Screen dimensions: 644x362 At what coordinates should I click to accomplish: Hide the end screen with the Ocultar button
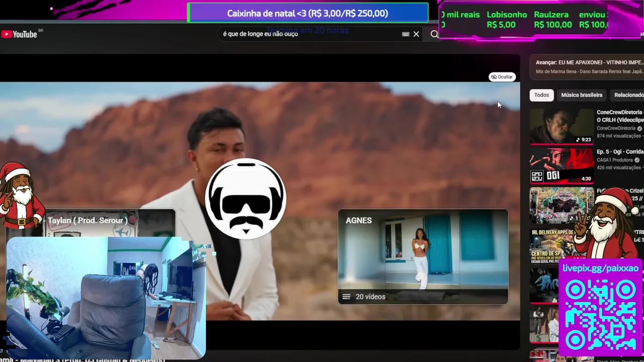coord(502,77)
